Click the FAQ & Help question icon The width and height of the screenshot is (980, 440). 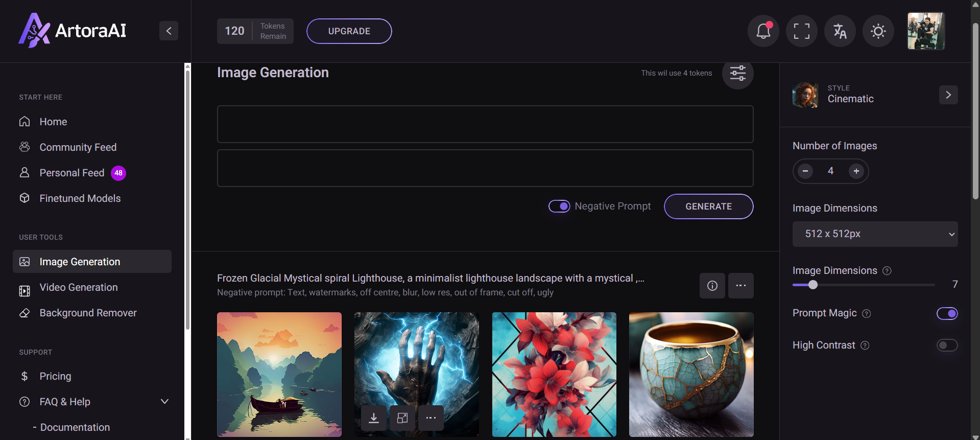coord(25,402)
